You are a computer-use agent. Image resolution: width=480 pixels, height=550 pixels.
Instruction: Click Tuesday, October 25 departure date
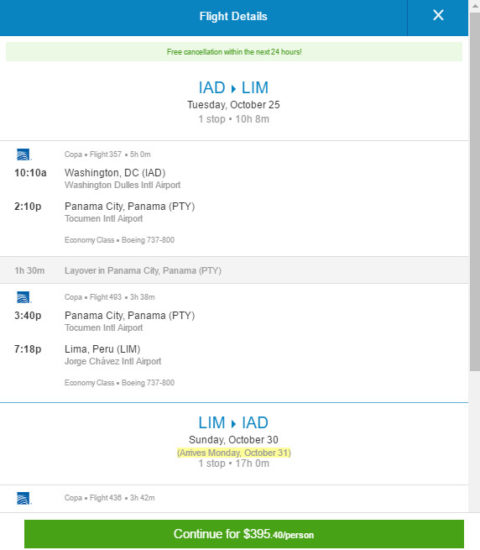233,105
